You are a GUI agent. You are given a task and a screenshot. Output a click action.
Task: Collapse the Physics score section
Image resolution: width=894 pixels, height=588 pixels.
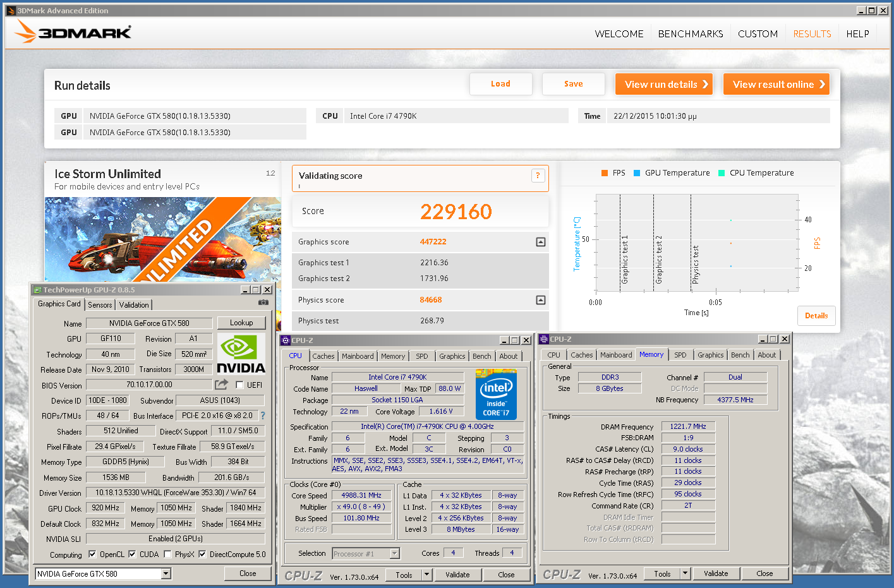[x=541, y=300]
